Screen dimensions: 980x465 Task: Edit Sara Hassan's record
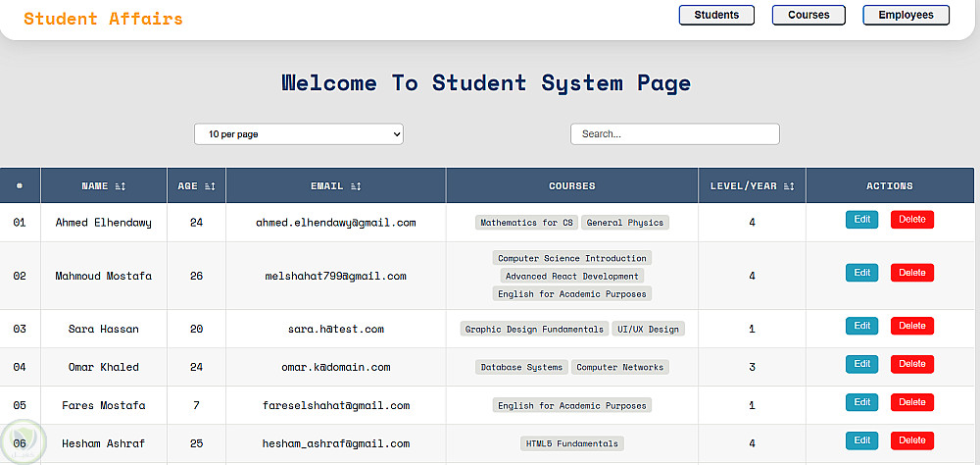[x=861, y=326]
